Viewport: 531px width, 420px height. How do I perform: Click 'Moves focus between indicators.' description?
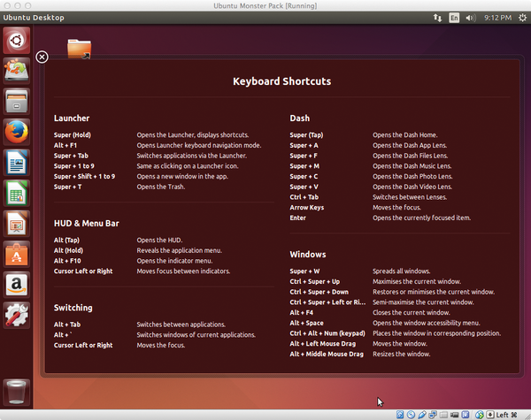coord(183,271)
